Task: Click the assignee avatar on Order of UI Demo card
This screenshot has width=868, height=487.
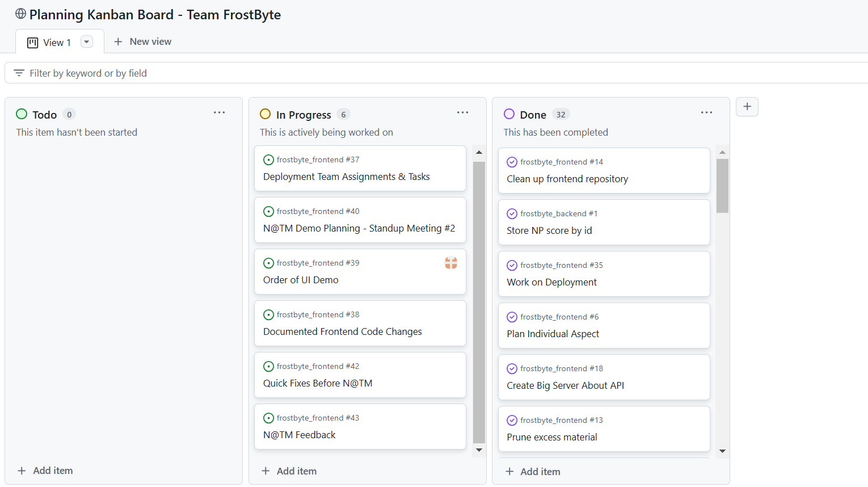Action: pyautogui.click(x=451, y=263)
